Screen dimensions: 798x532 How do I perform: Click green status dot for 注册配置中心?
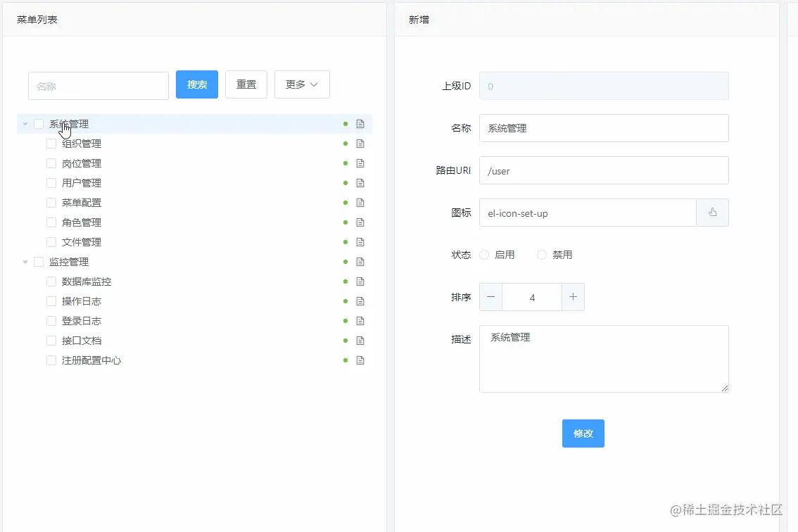tap(346, 360)
